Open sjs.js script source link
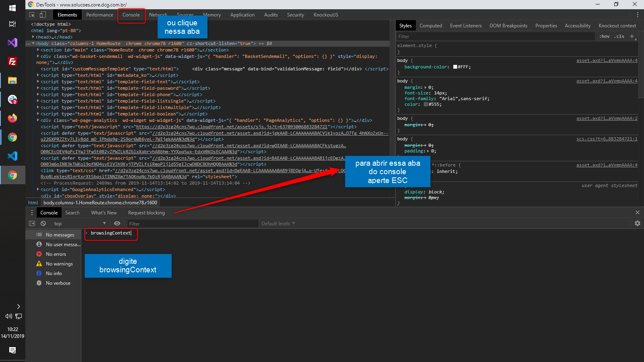This screenshot has height=362, width=644. [232, 127]
